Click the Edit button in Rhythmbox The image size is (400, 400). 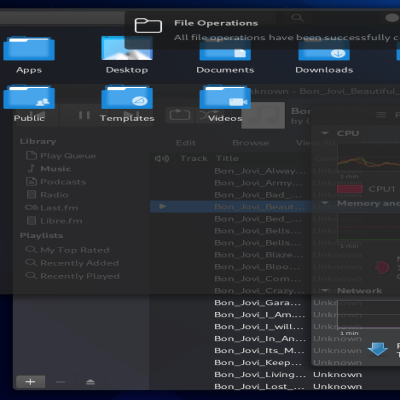186,143
